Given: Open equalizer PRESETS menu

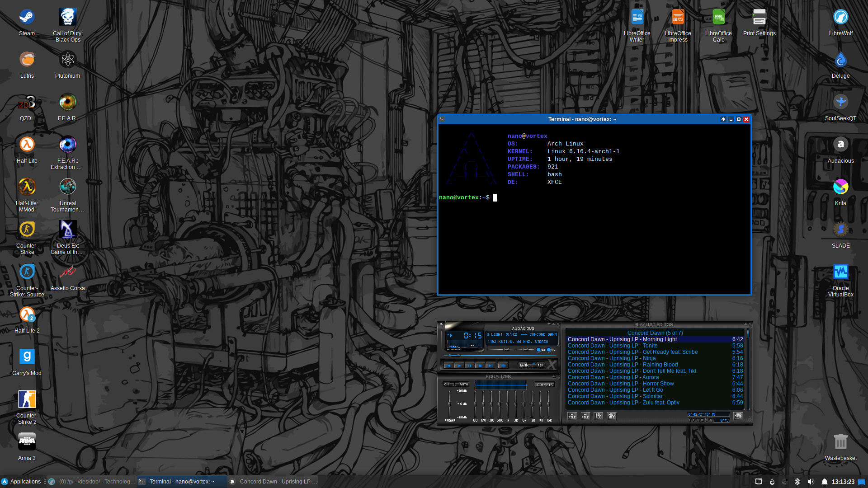Looking at the screenshot, I should 544,385.
